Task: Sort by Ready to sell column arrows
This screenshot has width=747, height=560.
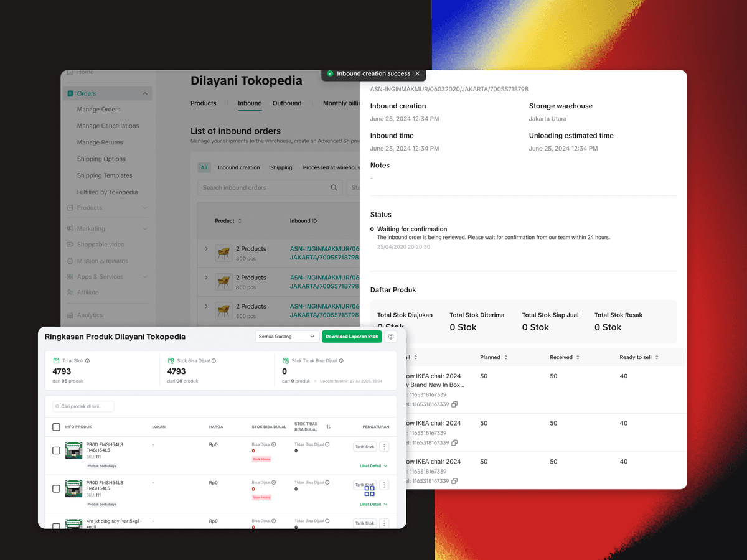Action: point(657,357)
